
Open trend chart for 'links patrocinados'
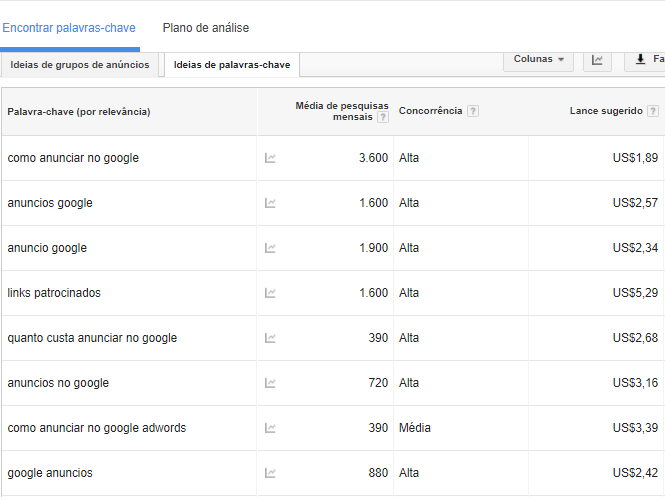(270, 293)
